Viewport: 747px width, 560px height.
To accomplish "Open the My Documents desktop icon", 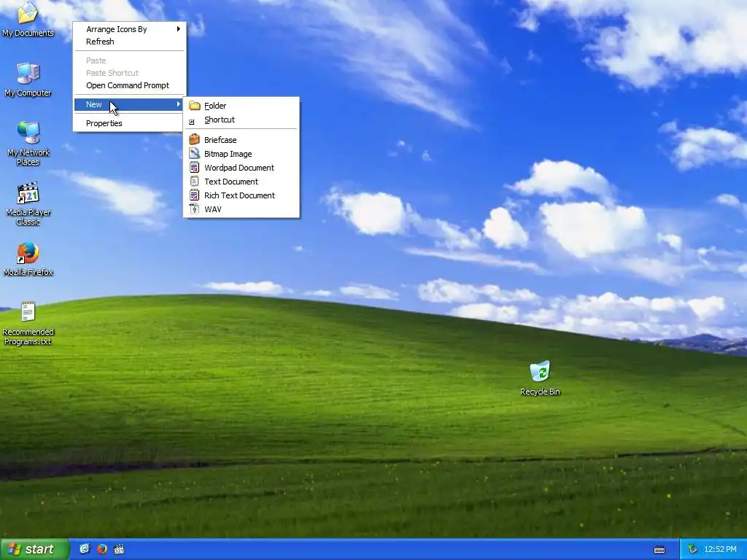I will point(28,18).
